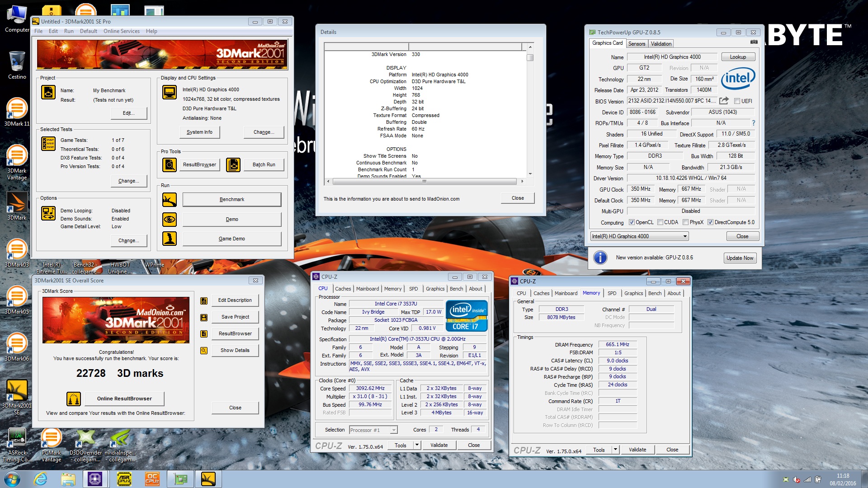Click Save Project in the score window

[x=235, y=317]
